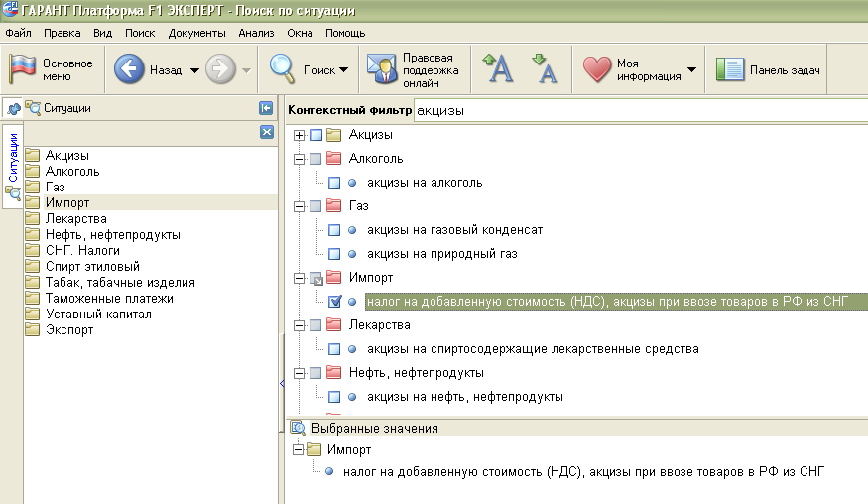Image resolution: width=868 pixels, height=504 pixels.
Task: Check the Газ folder checkbox in tree
Action: point(315,206)
